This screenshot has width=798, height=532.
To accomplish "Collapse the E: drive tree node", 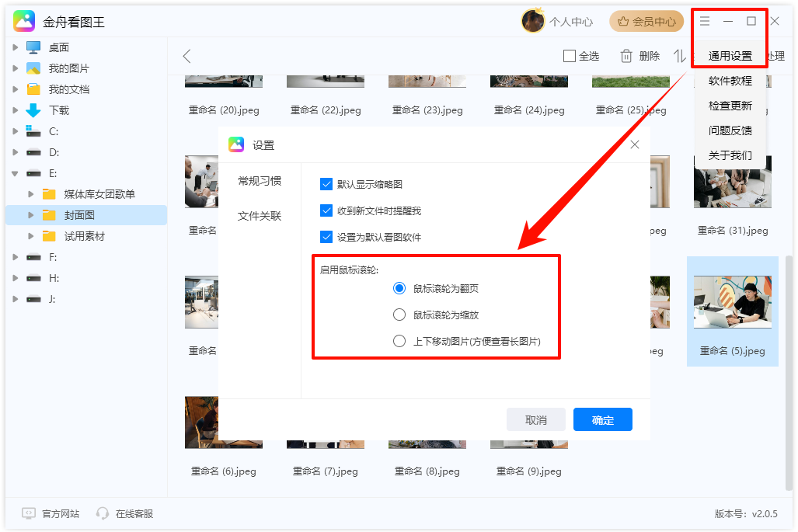I will point(15,173).
